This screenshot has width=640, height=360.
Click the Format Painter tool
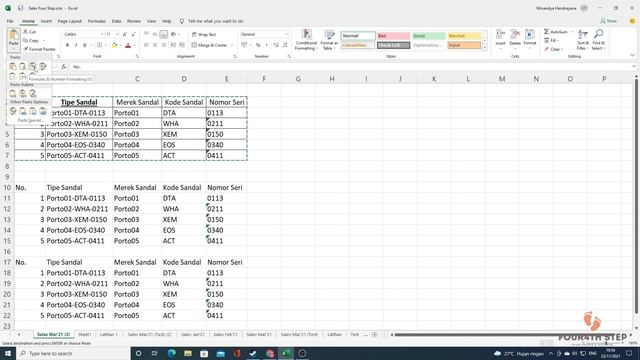(x=39, y=49)
